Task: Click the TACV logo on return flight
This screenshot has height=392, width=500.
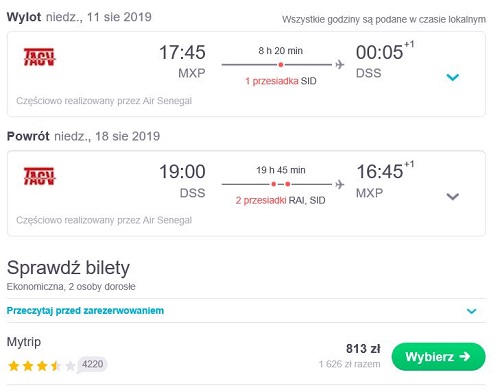Action: click(39, 176)
